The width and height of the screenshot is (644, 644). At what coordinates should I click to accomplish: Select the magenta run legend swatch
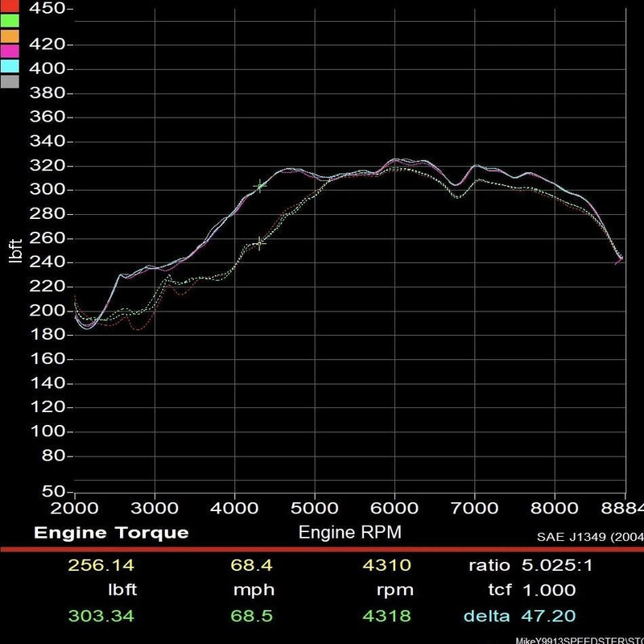(x=10, y=51)
